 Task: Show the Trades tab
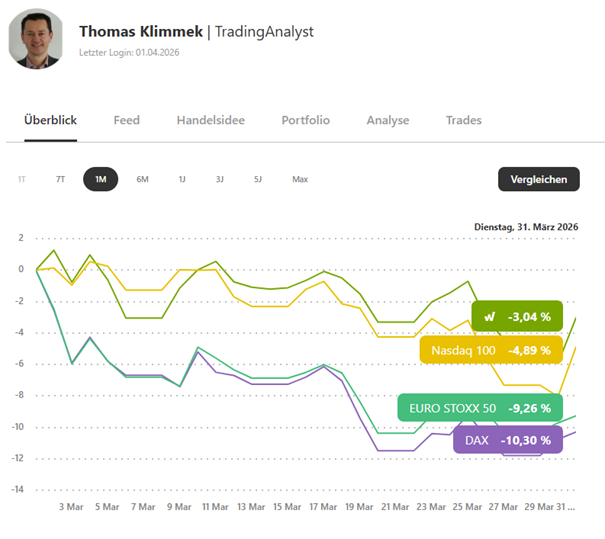(463, 120)
